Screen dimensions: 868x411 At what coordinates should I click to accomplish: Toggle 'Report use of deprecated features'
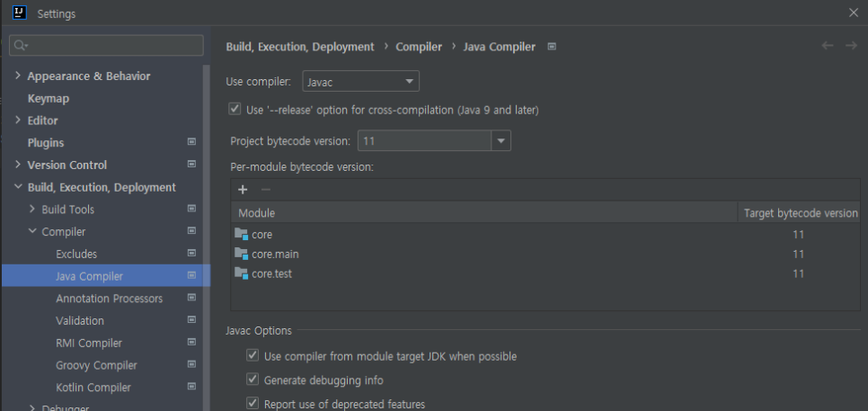point(252,403)
